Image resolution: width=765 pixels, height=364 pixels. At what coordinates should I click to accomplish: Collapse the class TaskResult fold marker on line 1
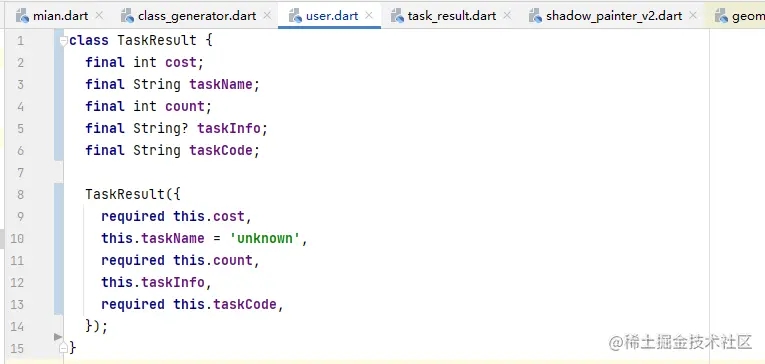click(63, 41)
